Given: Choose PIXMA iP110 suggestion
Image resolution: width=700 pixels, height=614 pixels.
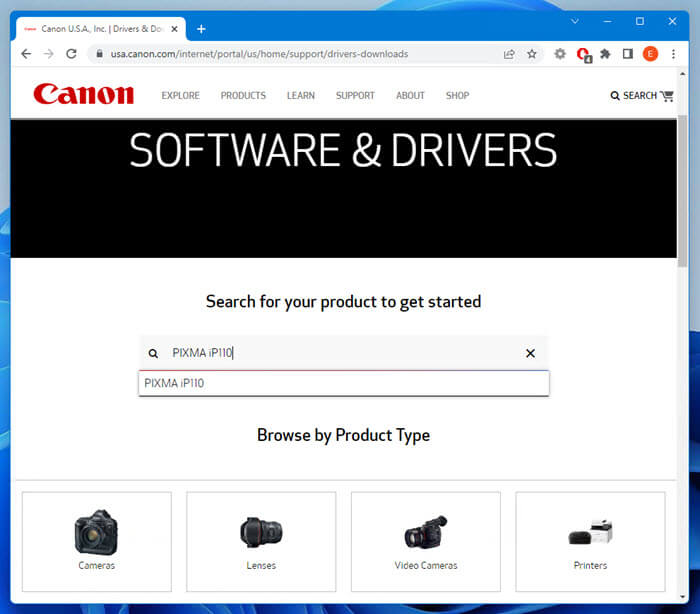Looking at the screenshot, I should 344,383.
